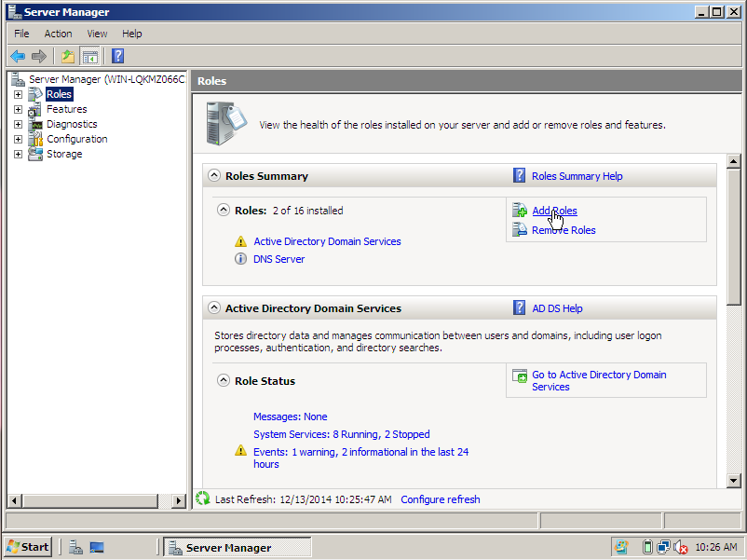Open the DNS Server link
The height and width of the screenshot is (560, 747).
[278, 259]
